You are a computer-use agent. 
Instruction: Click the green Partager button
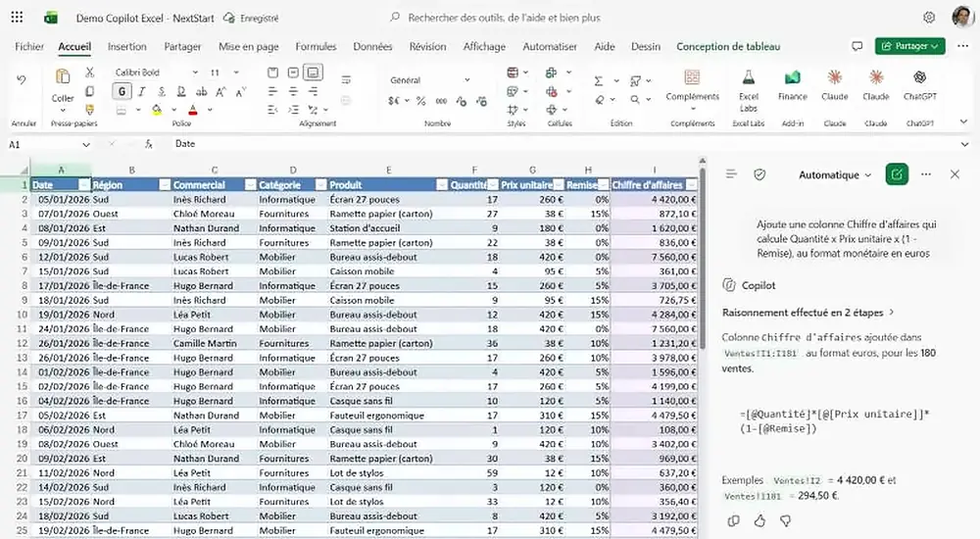(x=910, y=46)
